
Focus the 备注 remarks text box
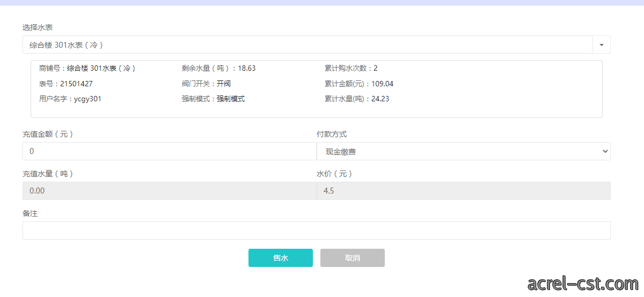tap(317, 231)
